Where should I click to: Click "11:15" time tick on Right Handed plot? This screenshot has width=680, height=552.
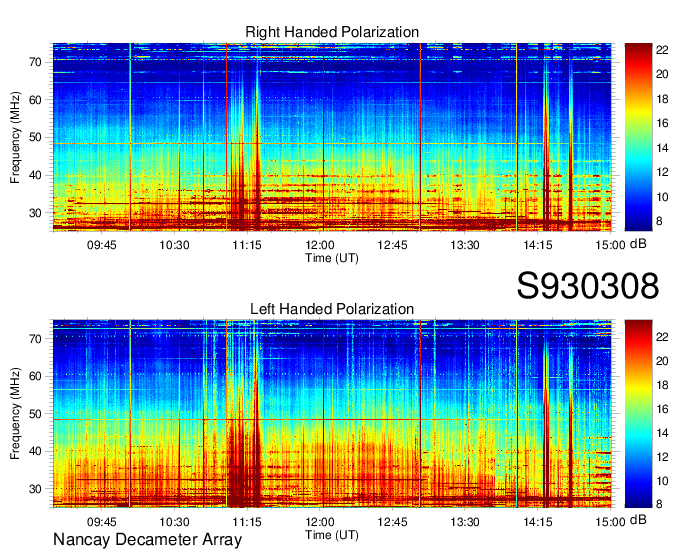(x=247, y=245)
